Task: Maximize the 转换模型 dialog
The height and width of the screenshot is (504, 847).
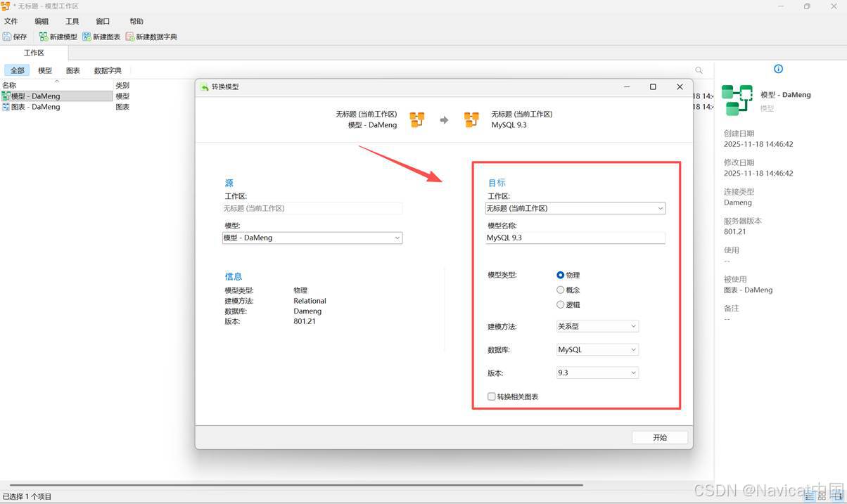Action: click(653, 86)
